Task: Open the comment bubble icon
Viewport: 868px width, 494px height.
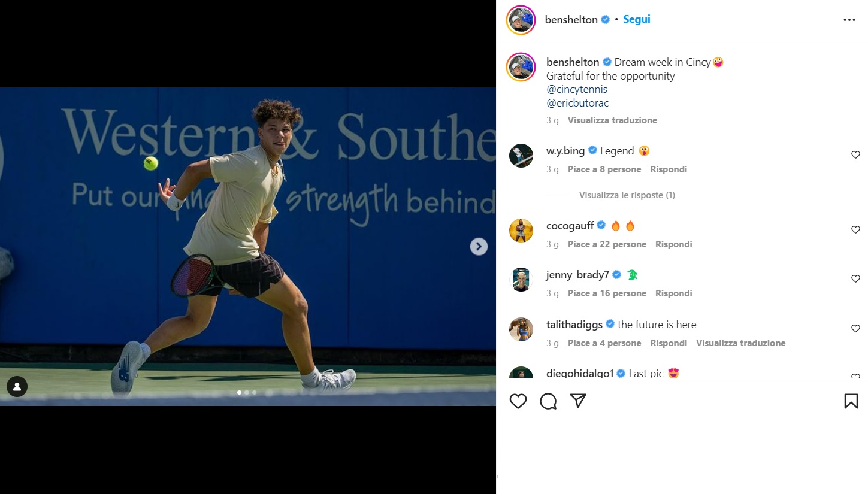Action: point(548,401)
